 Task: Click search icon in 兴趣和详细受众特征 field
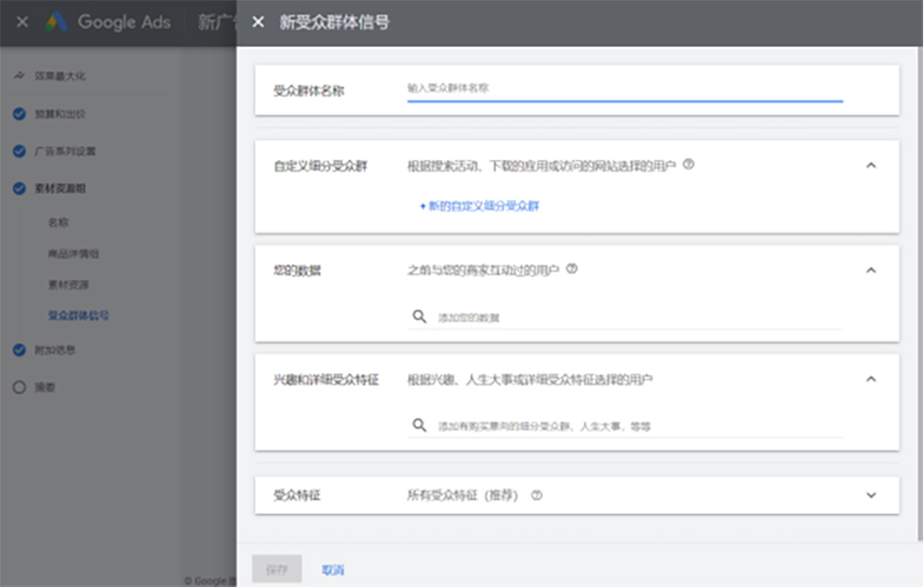tap(420, 425)
